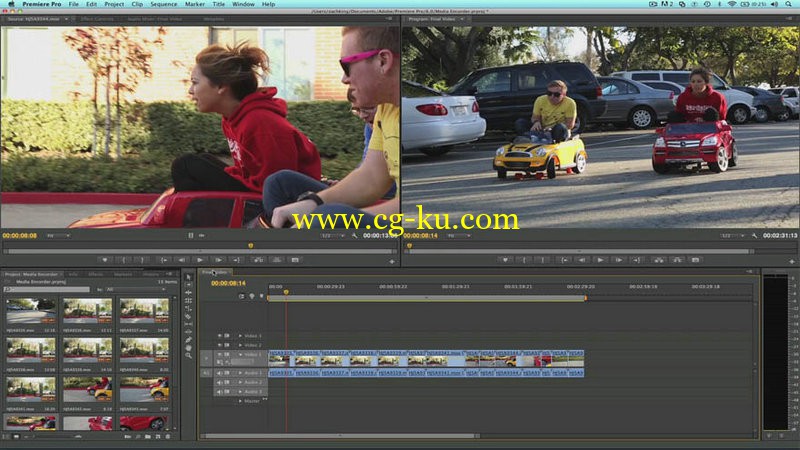Mute the Audio 1 track speaker

tap(220, 373)
